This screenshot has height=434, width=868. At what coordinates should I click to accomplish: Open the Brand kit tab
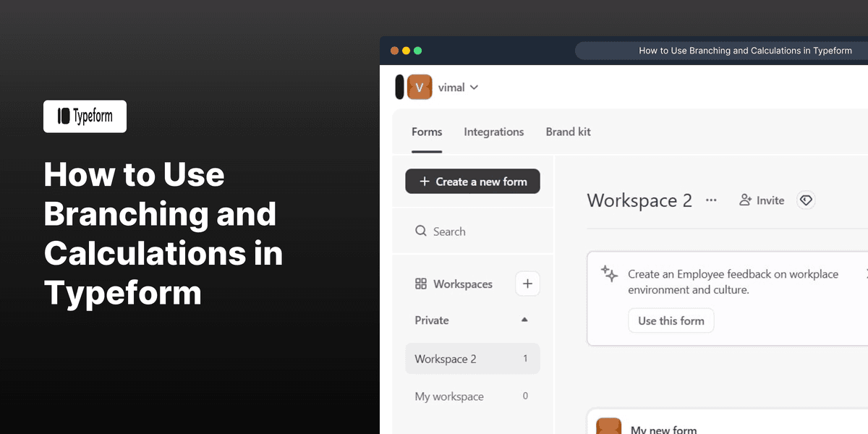(568, 132)
